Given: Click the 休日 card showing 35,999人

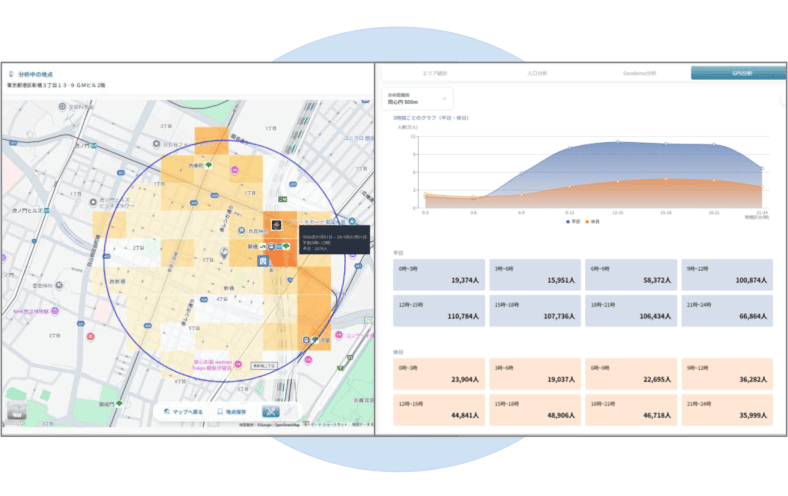Looking at the screenshot, I should (727, 410).
